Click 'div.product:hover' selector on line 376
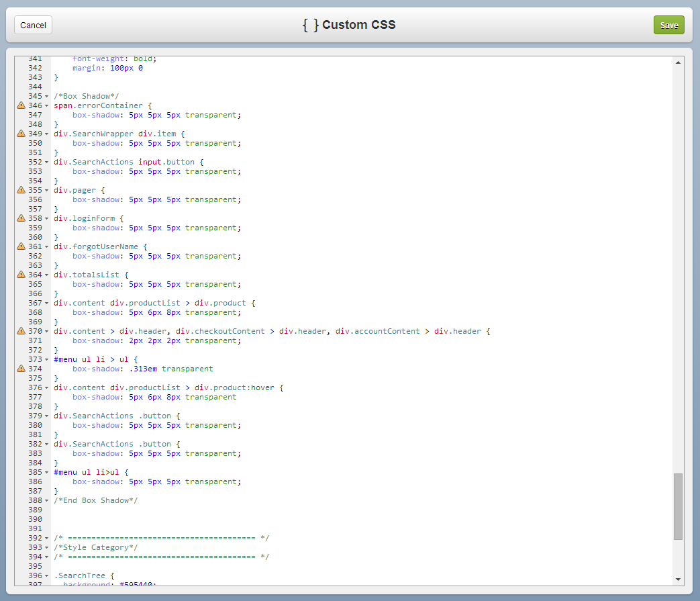Image resolution: width=700 pixels, height=601 pixels. 234,387
